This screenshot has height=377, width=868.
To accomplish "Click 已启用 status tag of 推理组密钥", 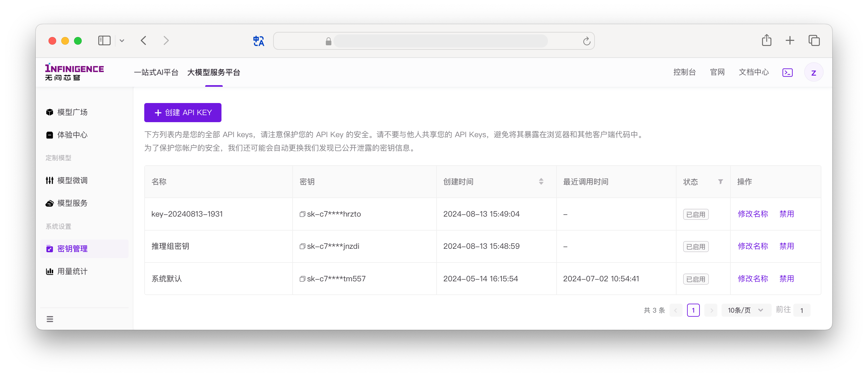I will coord(696,247).
